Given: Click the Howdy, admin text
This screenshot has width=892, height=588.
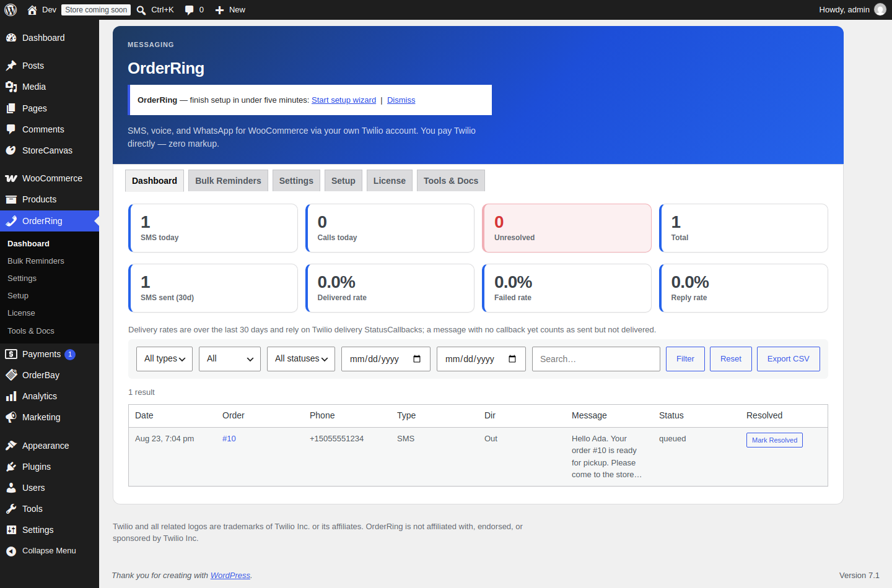Looking at the screenshot, I should point(844,10).
